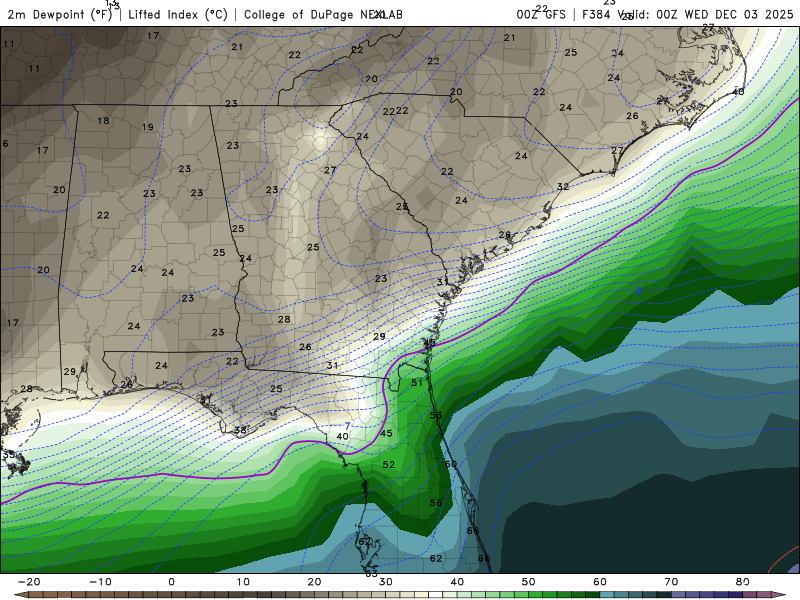Click the -10 label on the color scale

tap(100, 582)
